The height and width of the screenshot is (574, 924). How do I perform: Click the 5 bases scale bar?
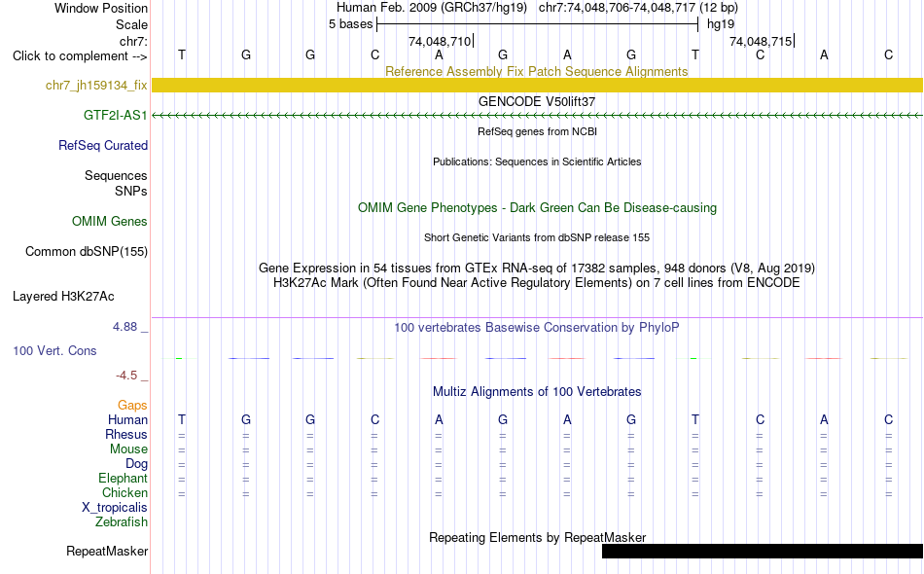coord(538,24)
